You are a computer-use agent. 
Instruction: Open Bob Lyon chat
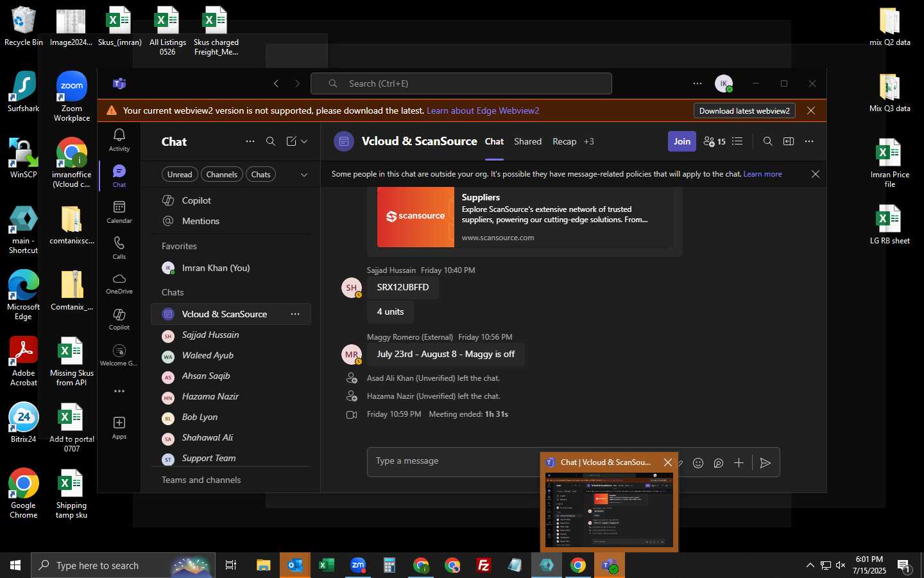[x=231, y=417]
